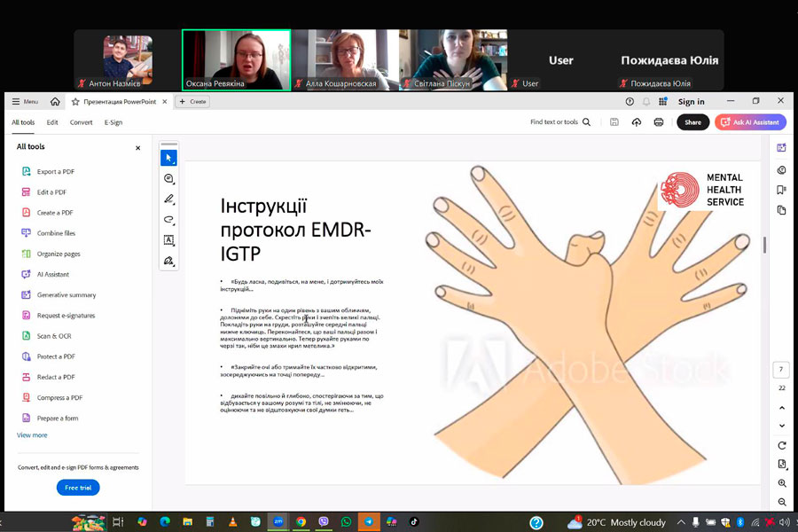Rotate the page using the rotate icon

click(781, 445)
